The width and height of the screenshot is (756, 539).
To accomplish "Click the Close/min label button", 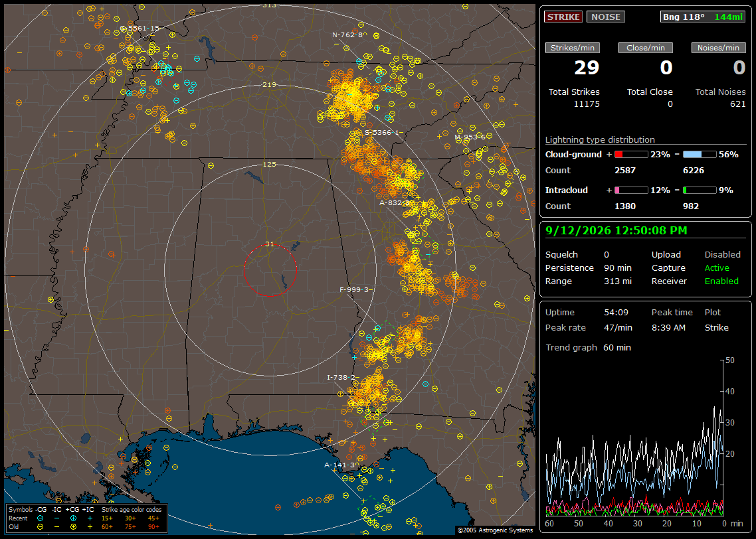I will pos(646,48).
